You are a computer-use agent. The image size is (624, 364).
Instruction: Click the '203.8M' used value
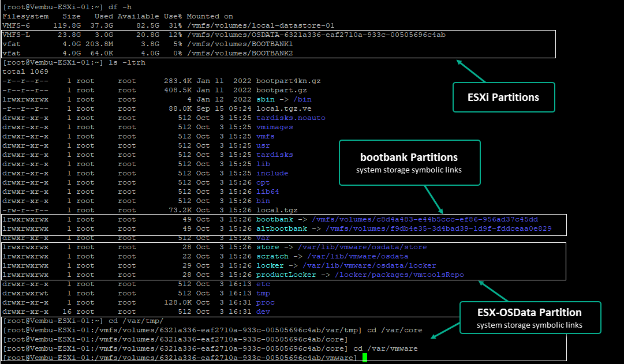click(99, 44)
